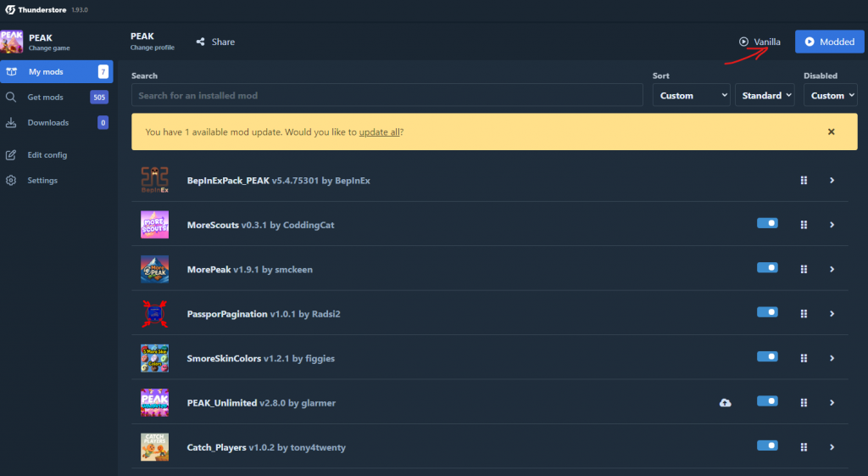Click the Share icon
This screenshot has height=476, width=868.
200,42
